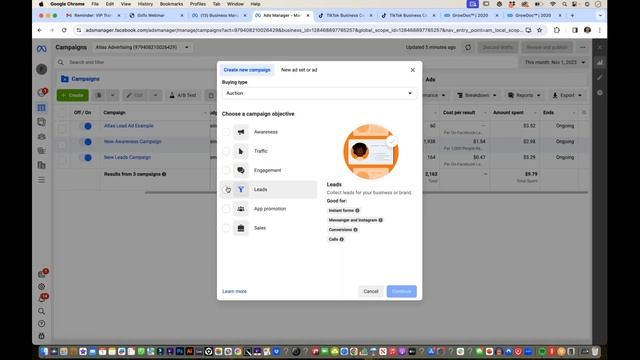Screen dimensions: 640x360
Task: Open the Edit split-button dropdown arrow
Action: 156,95
